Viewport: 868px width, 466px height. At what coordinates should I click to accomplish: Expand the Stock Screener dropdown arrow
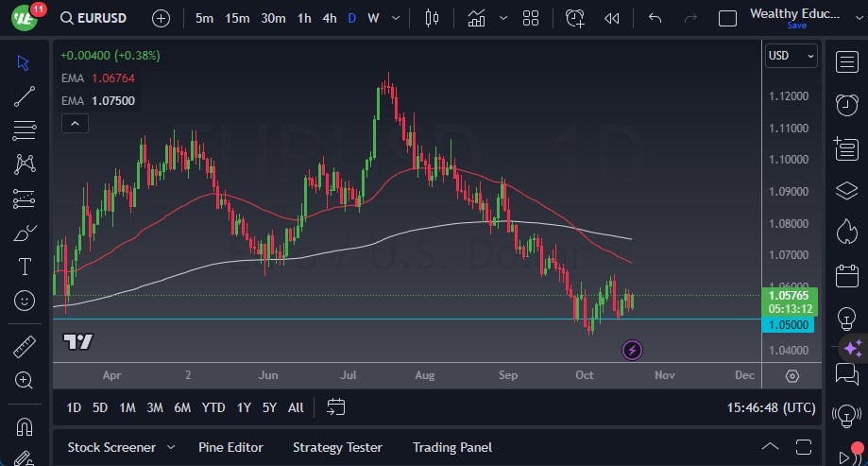171,447
